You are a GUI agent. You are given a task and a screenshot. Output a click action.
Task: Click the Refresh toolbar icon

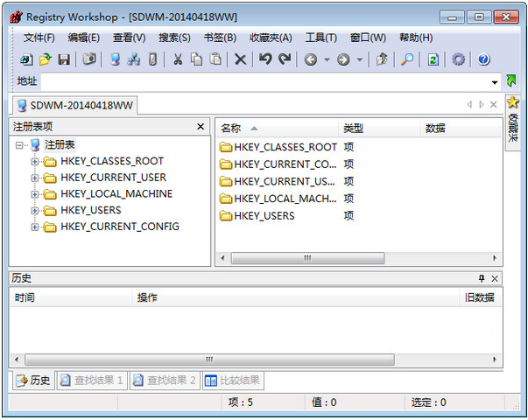coord(433,59)
